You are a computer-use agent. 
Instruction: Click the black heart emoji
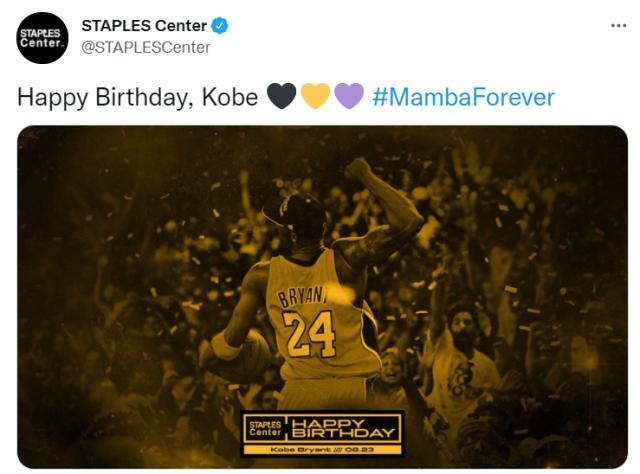pyautogui.click(x=280, y=97)
